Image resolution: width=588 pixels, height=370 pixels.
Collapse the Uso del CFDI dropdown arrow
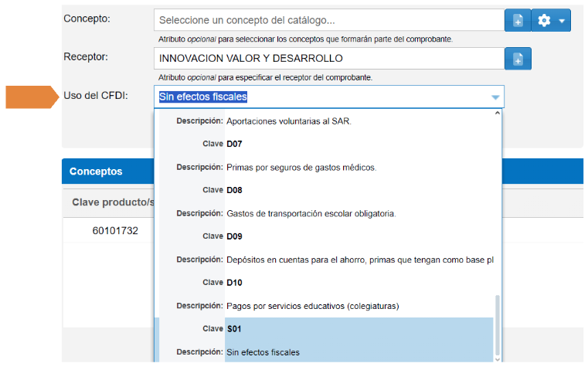pyautogui.click(x=495, y=97)
